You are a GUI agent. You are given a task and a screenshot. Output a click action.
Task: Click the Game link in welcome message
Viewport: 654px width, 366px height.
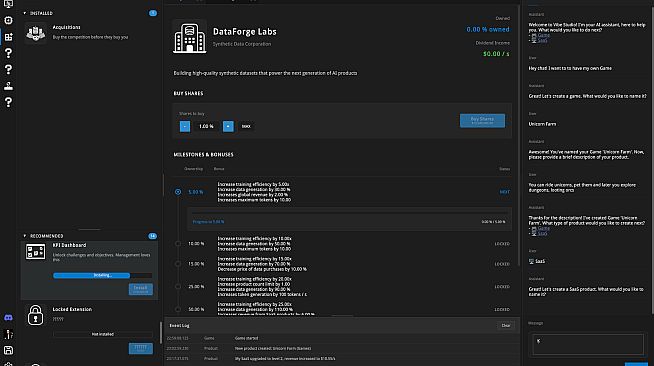click(543, 35)
